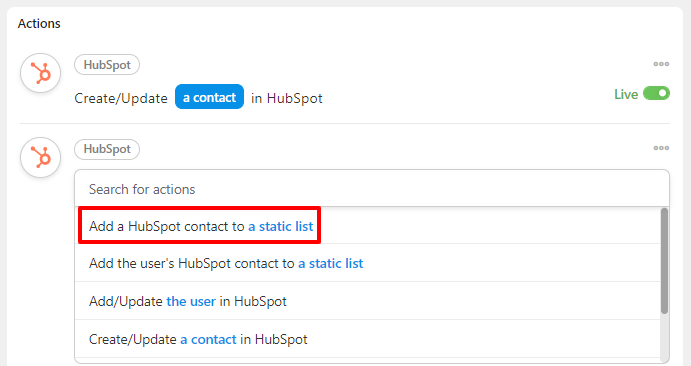Click the second action's HubSpot logo icon
691x366 pixels.
[41, 157]
